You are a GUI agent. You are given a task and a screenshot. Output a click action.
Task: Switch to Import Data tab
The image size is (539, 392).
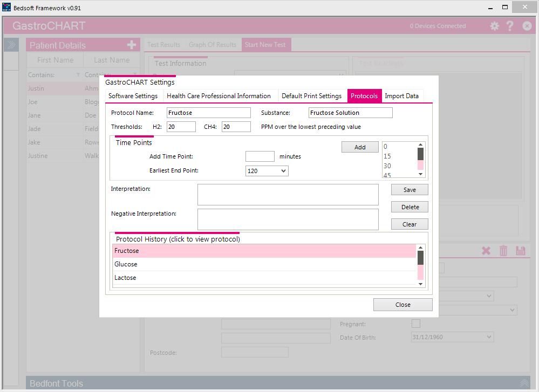[x=401, y=96]
